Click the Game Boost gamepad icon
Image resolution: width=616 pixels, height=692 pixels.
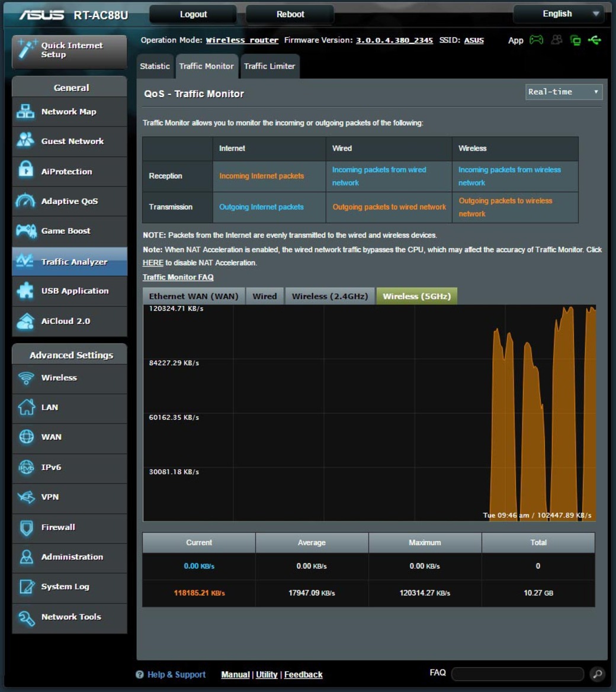26,230
